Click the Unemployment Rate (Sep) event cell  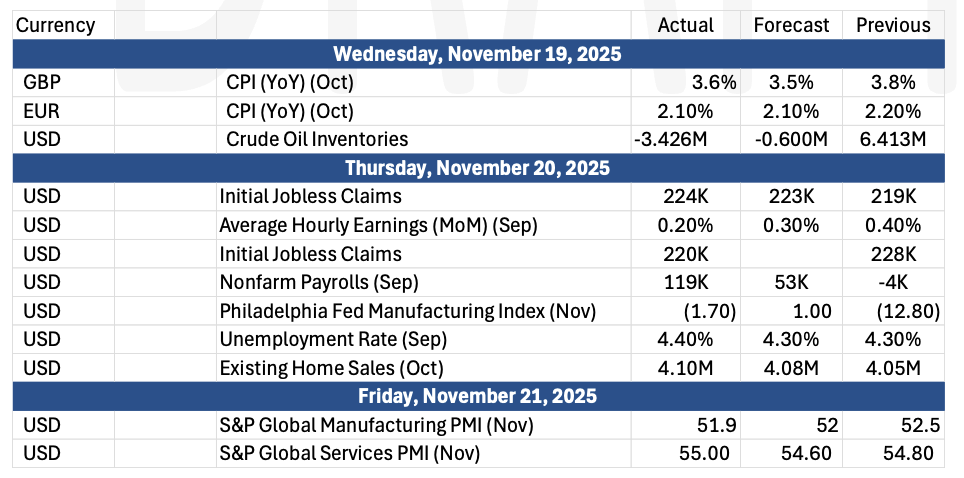pyautogui.click(x=326, y=340)
